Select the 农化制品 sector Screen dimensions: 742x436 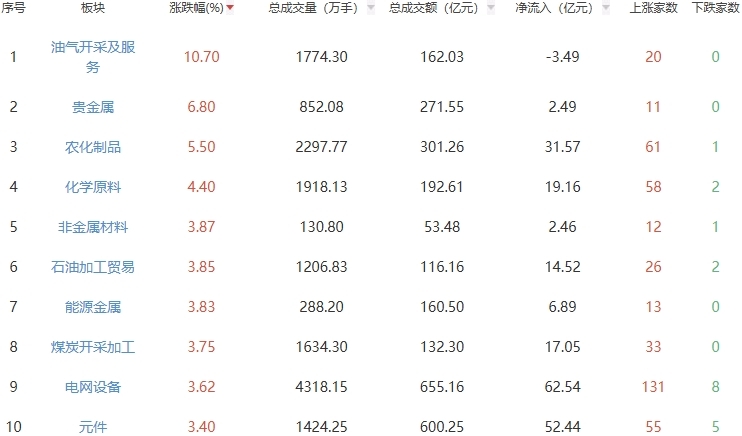(x=93, y=147)
